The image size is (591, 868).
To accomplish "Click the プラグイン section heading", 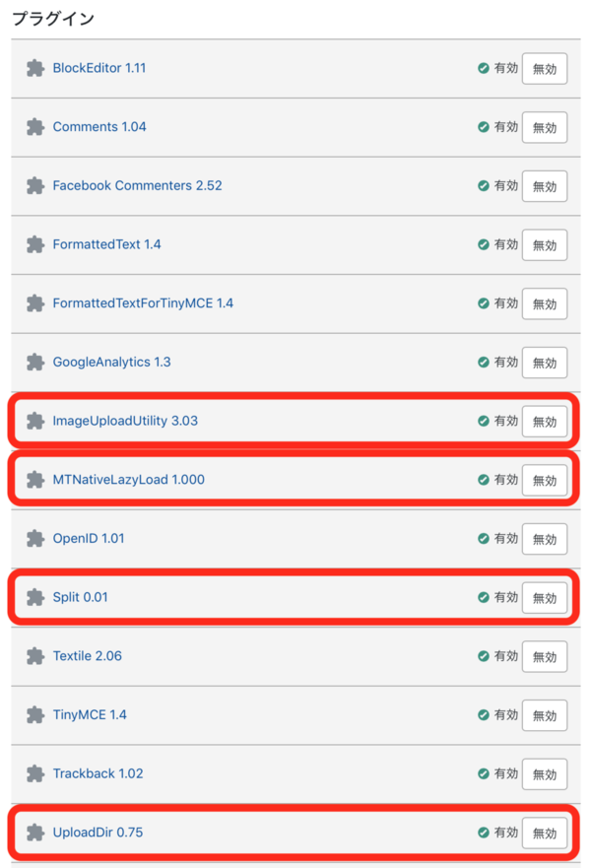I will tap(53, 19).
